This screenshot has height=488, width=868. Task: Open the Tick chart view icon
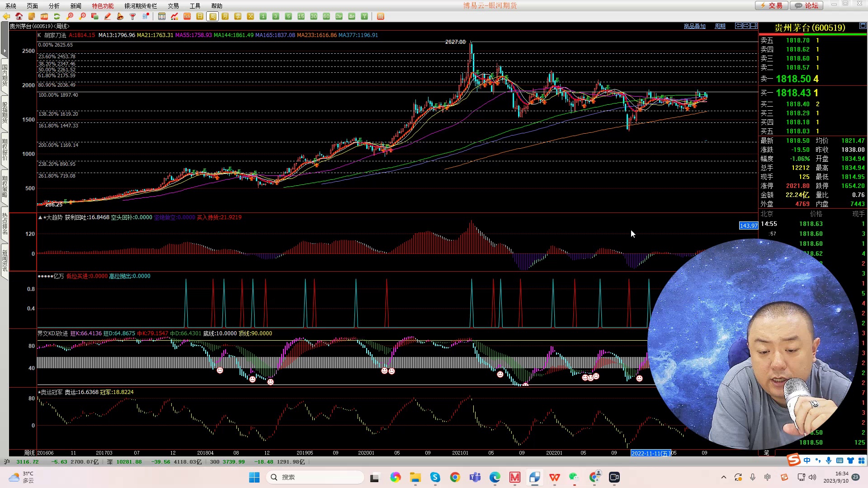point(187,16)
